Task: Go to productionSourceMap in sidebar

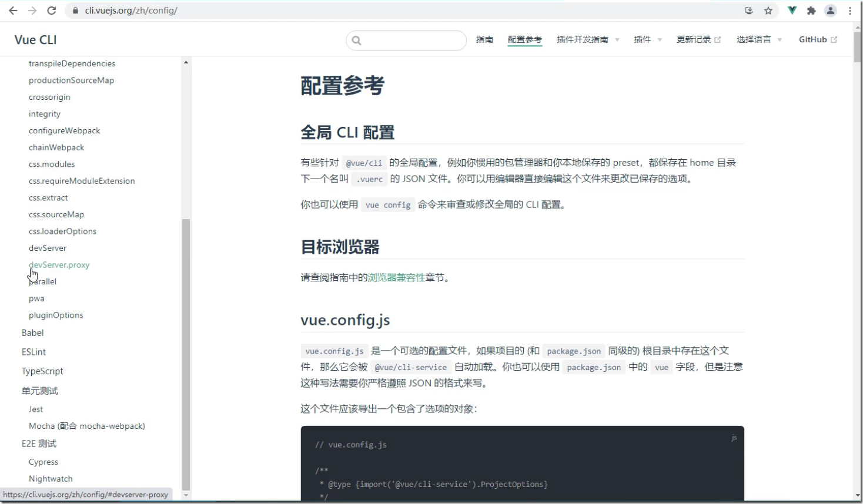Action: [71, 80]
